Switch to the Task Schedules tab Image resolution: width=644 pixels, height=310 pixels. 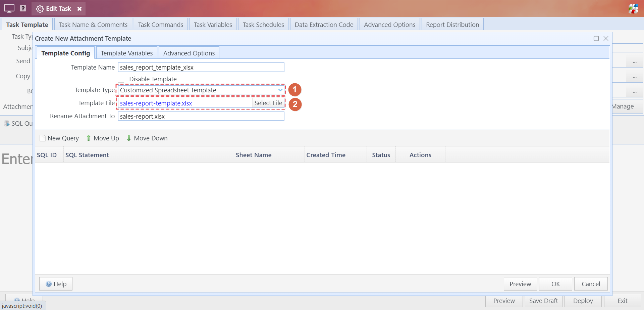[263, 25]
